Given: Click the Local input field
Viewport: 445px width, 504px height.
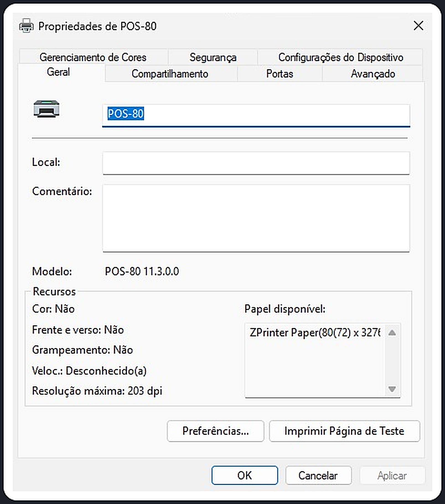Looking at the screenshot, I should (x=256, y=163).
